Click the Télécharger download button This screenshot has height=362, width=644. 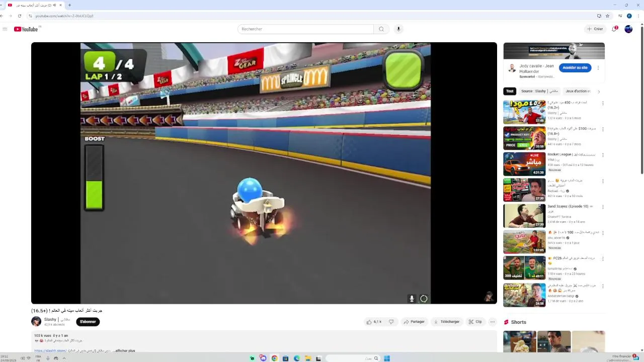pyautogui.click(x=447, y=322)
